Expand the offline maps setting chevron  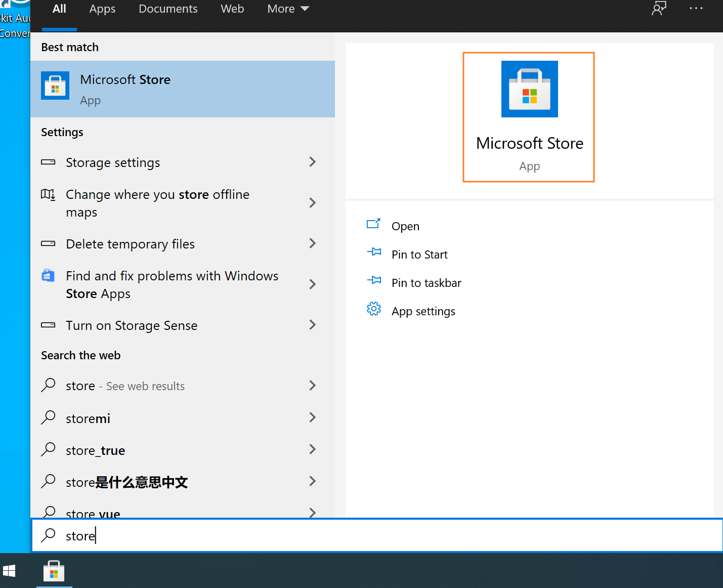tap(313, 203)
